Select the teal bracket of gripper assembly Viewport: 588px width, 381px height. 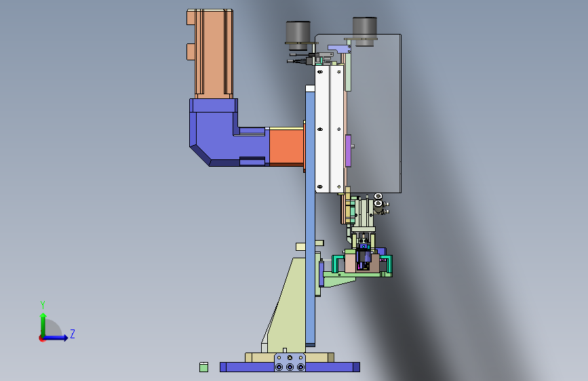click(337, 264)
